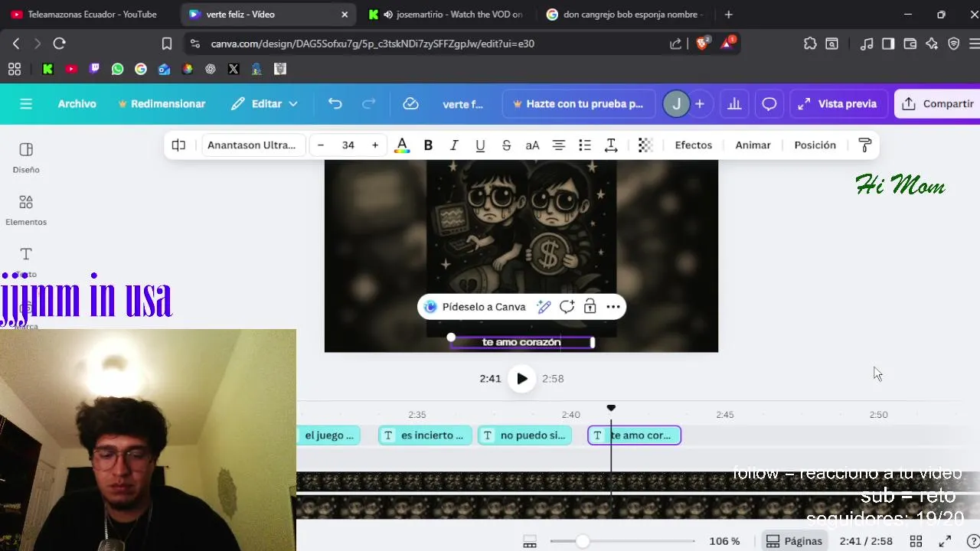Decrease font size with minus
980x551 pixels.
[x=321, y=145]
